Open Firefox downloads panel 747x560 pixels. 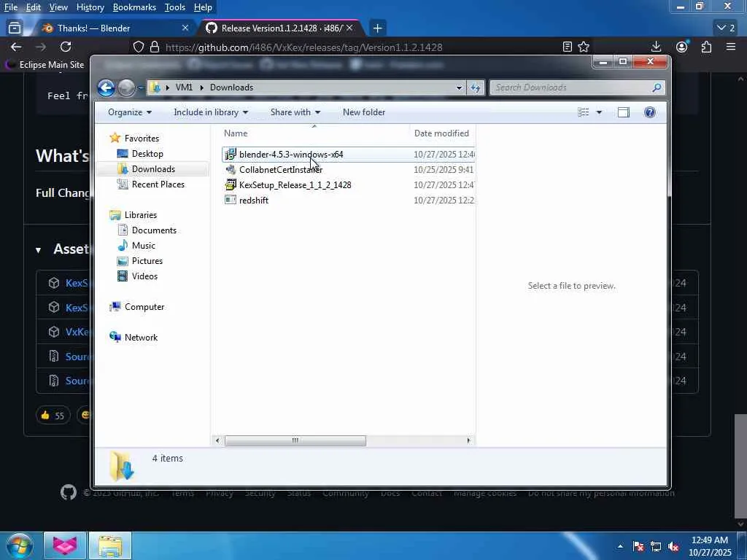tap(656, 47)
